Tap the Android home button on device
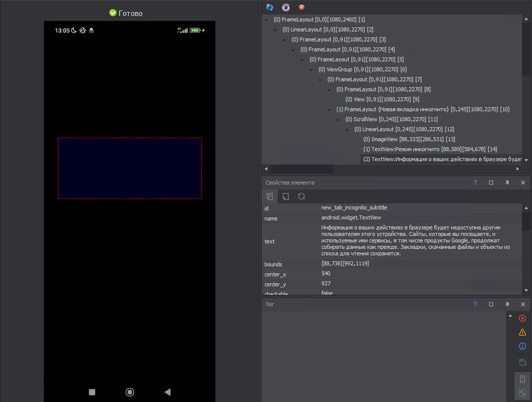The height and width of the screenshot is (402, 532). coord(130,392)
